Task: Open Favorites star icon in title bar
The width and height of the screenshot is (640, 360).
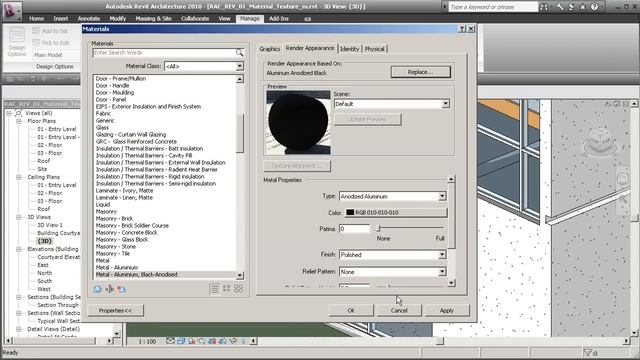Action: [x=582, y=7]
